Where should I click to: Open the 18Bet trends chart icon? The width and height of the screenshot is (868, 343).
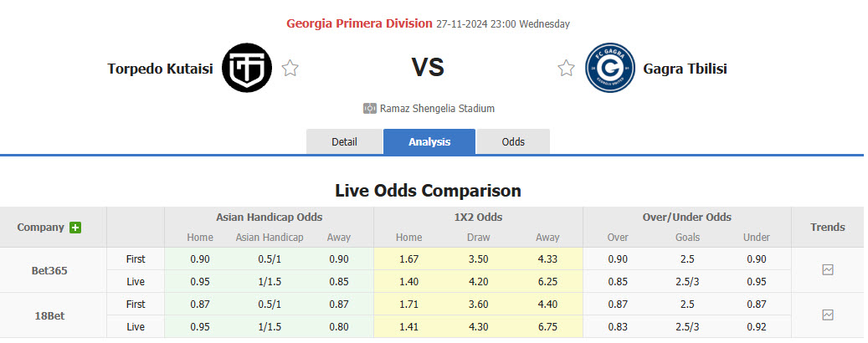click(x=827, y=315)
